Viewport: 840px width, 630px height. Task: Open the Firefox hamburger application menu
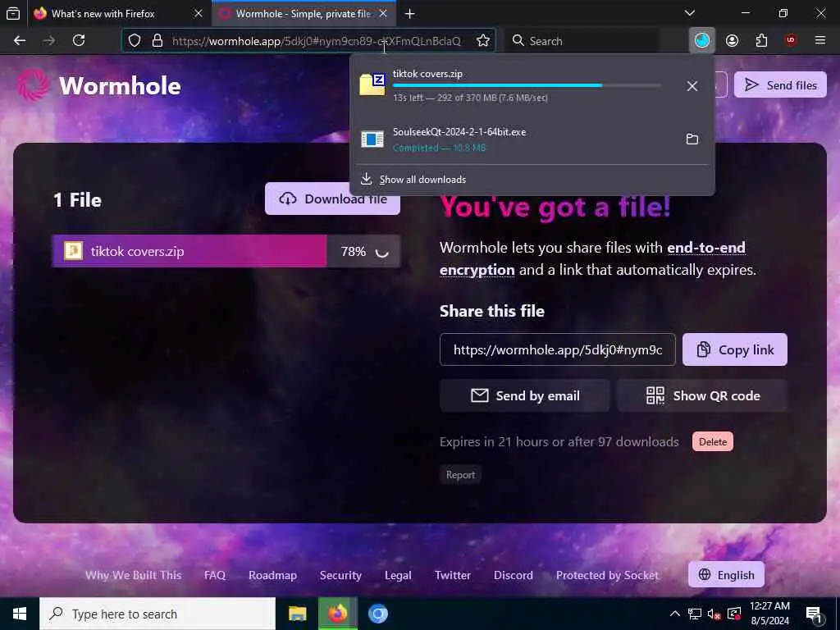(x=820, y=40)
